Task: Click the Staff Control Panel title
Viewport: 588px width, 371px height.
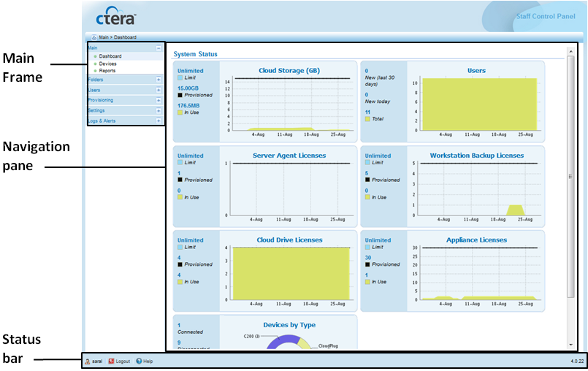Action: click(546, 16)
